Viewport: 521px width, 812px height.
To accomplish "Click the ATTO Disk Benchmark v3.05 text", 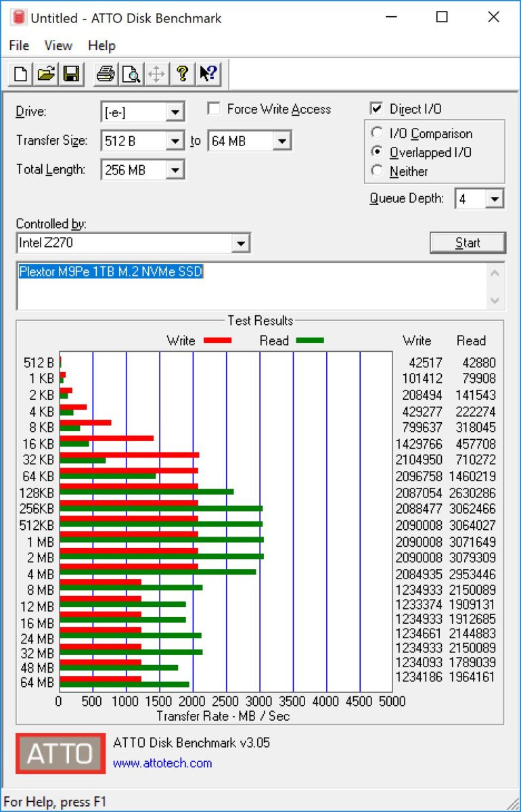I will click(191, 742).
